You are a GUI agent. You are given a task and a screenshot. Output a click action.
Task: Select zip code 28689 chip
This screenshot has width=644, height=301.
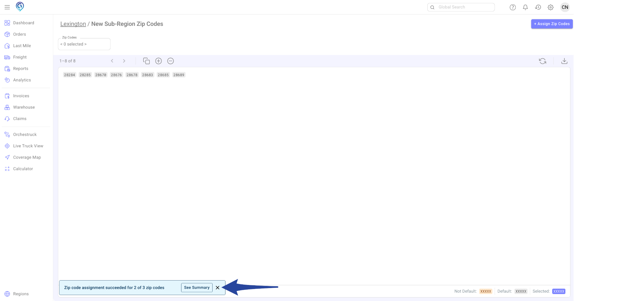179,75
